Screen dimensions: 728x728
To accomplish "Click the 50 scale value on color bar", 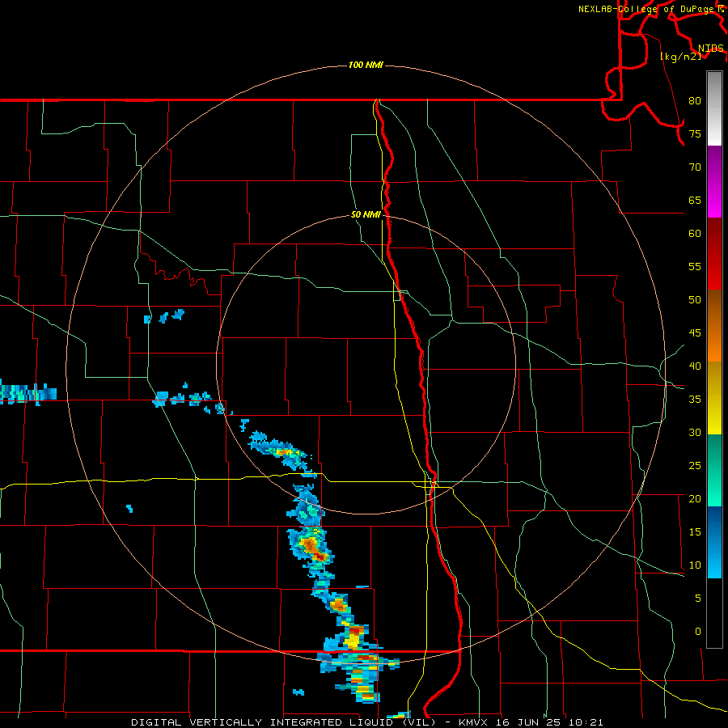I will pos(695,299).
